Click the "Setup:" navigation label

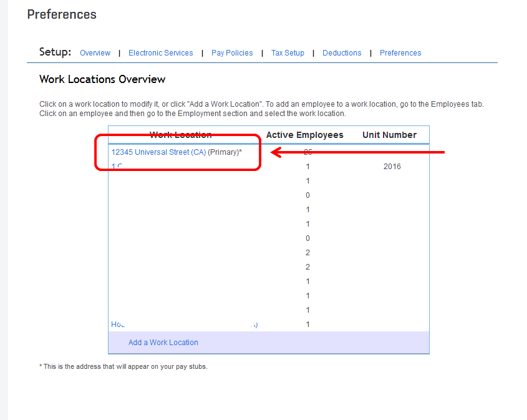tap(55, 52)
